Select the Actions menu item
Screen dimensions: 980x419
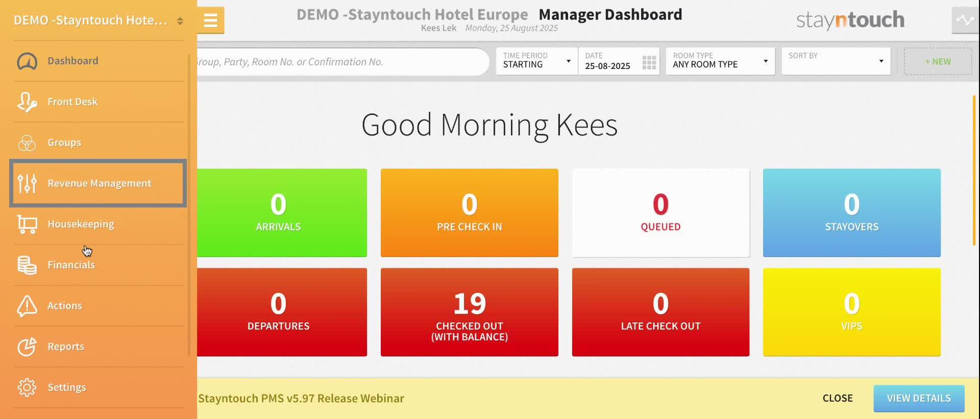click(99, 306)
